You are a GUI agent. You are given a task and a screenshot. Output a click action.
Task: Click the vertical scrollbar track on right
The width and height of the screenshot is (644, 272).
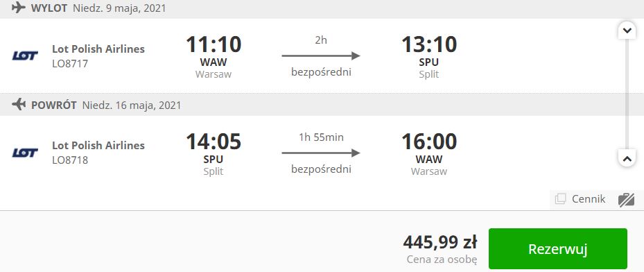(x=627, y=94)
